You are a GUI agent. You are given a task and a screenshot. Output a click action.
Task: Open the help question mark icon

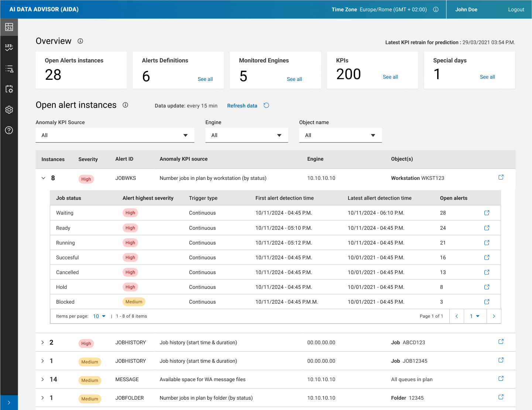(x=9, y=130)
